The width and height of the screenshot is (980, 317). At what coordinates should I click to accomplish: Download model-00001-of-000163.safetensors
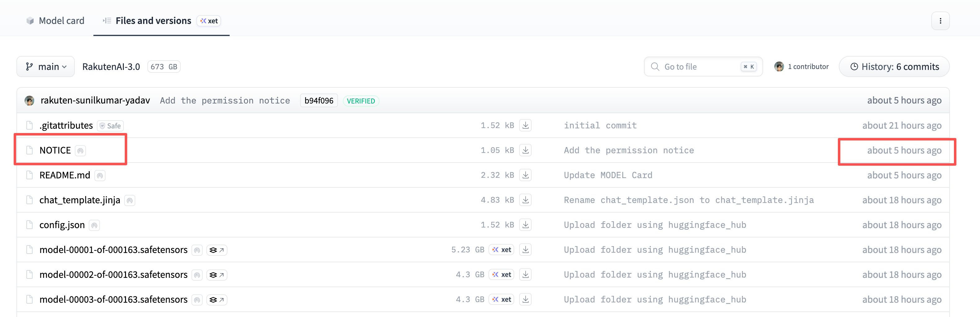(x=525, y=250)
